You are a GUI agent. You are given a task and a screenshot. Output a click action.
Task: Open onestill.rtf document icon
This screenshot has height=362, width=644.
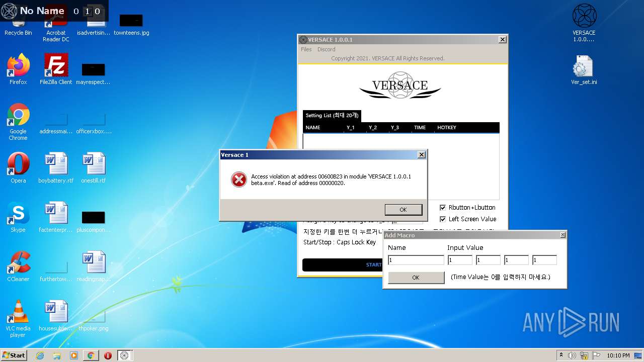pyautogui.click(x=94, y=168)
